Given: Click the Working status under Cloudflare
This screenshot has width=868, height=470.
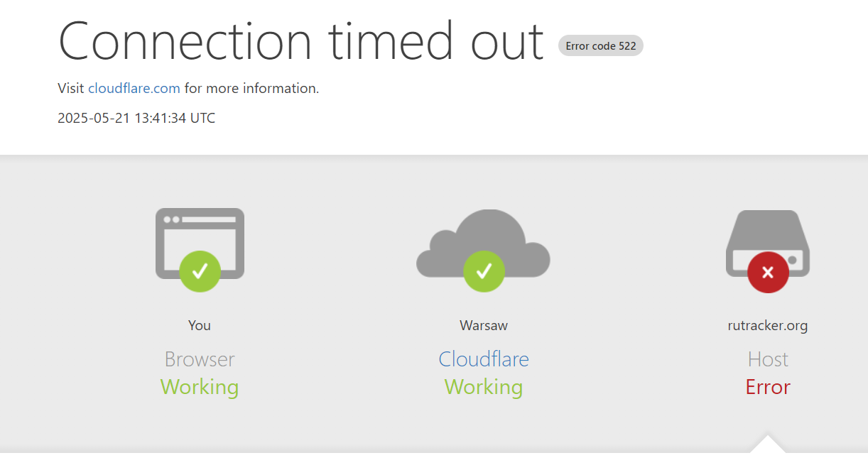Looking at the screenshot, I should point(484,388).
